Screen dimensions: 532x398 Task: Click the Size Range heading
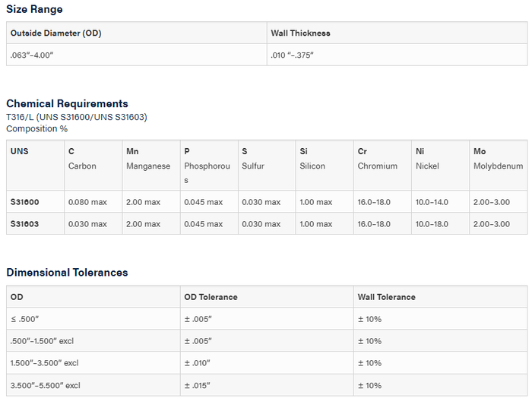(x=35, y=10)
